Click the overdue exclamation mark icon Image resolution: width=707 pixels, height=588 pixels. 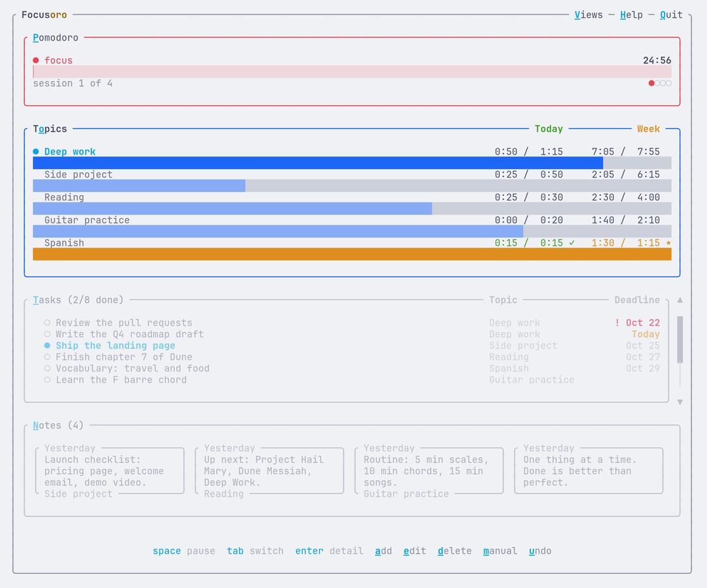[x=617, y=323]
